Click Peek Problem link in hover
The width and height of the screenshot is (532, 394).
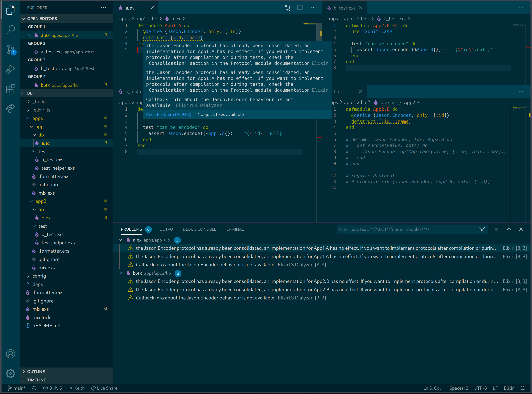[x=168, y=115]
